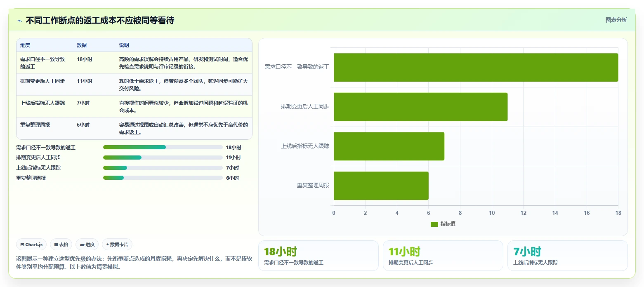Click the chart bar for 排期变更后人工同步

420,107
